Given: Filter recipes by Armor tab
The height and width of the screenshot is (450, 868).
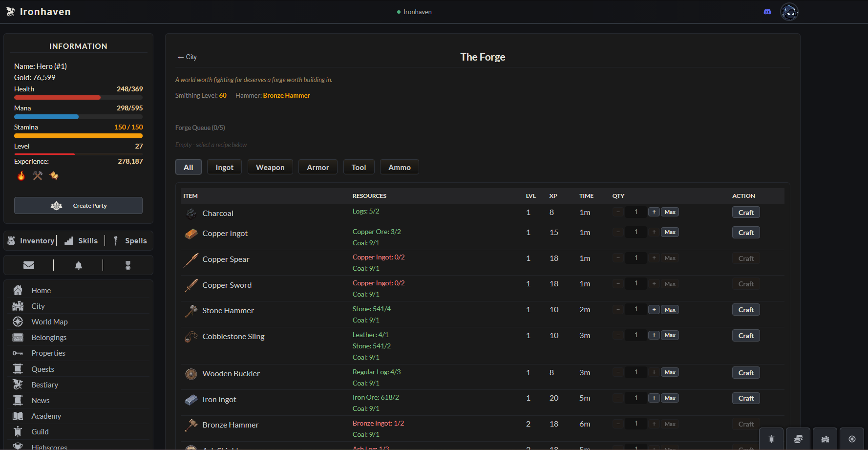Looking at the screenshot, I should click(318, 167).
